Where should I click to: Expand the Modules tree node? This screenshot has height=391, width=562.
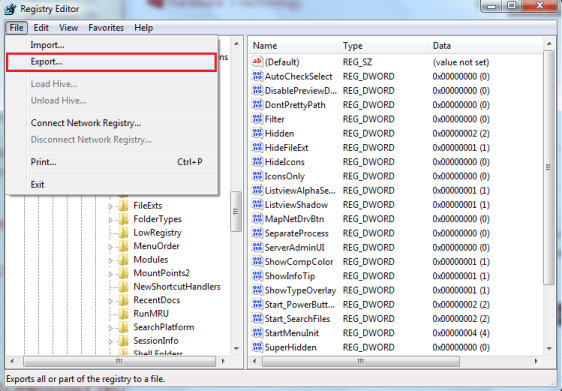point(111,261)
